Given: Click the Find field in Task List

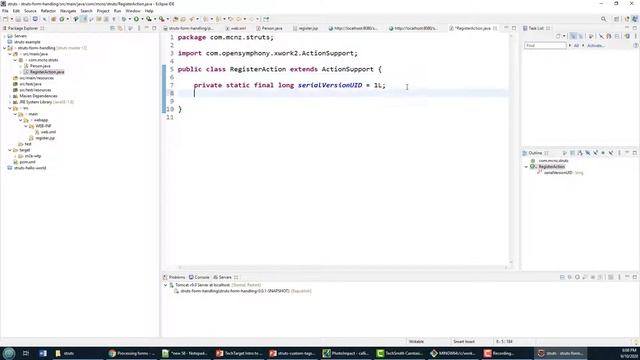Looking at the screenshot, I should [545, 46].
